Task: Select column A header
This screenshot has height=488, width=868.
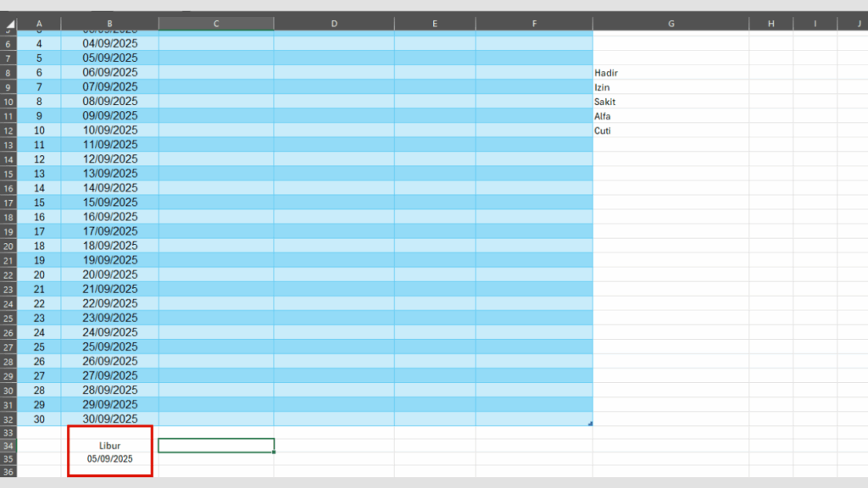Action: [x=39, y=24]
